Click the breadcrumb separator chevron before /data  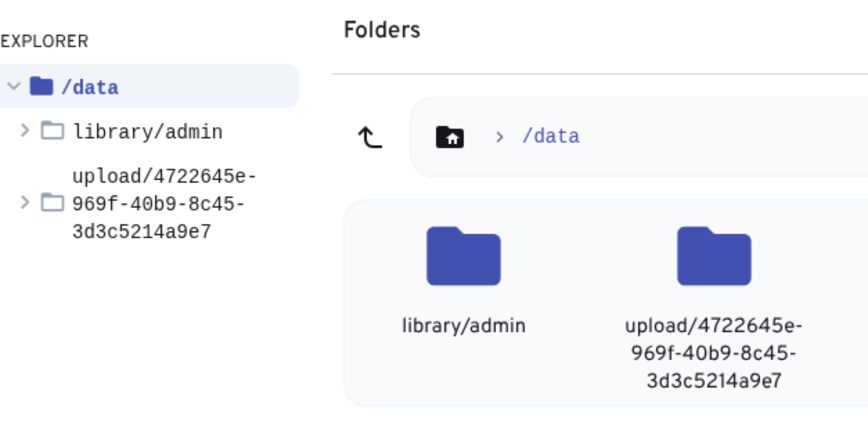[499, 137]
